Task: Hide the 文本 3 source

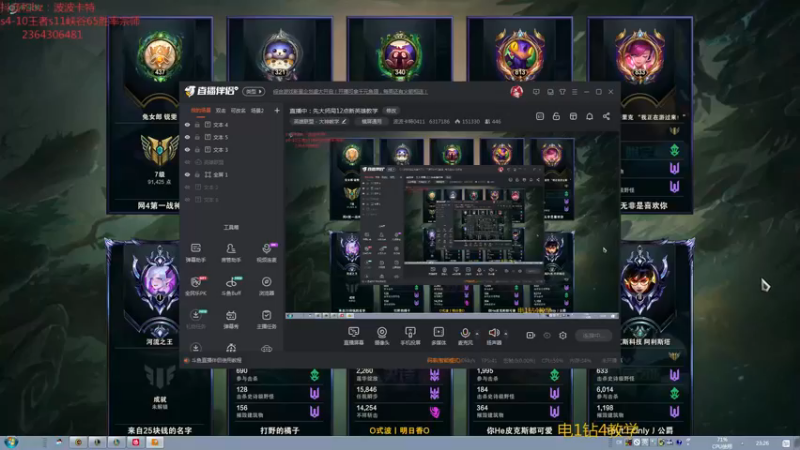Action: (187, 149)
